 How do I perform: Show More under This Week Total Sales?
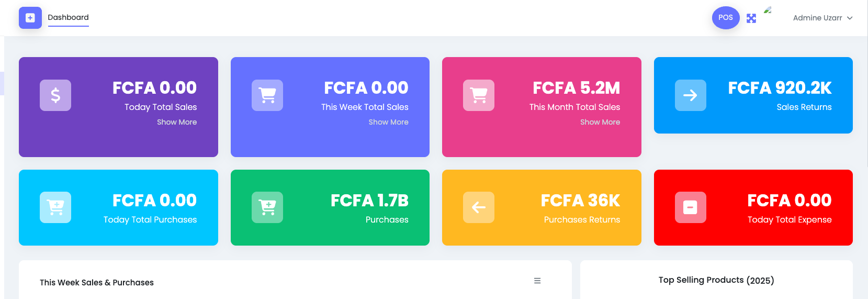[389, 122]
